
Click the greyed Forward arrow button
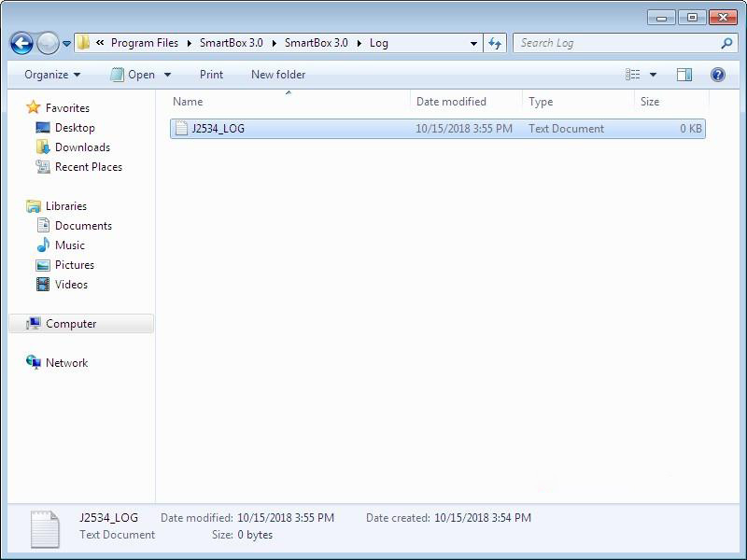coord(48,43)
